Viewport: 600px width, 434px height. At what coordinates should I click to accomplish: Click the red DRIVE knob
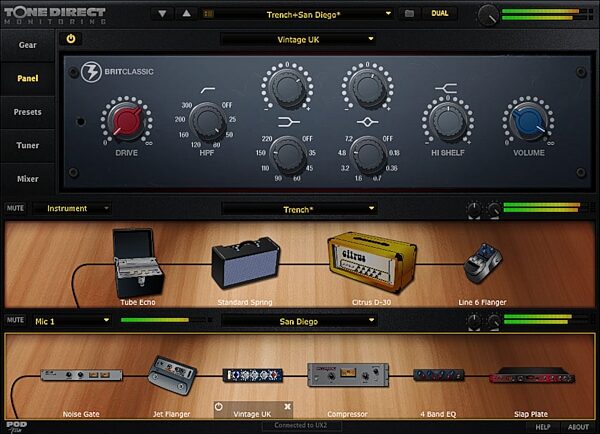tap(126, 121)
